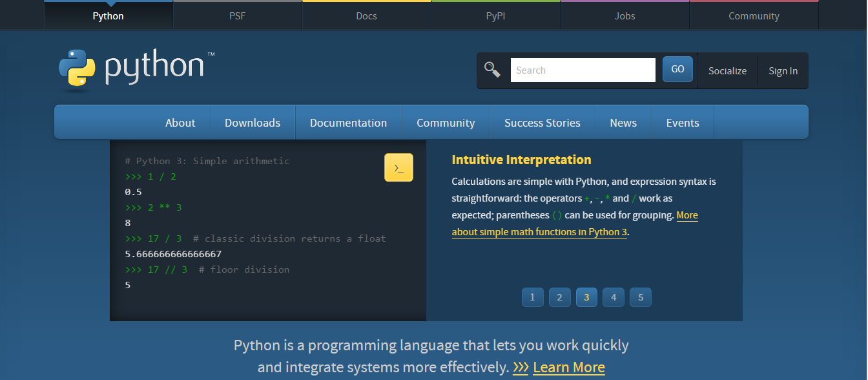Image resolution: width=868 pixels, height=380 pixels.
Task: Click inside the Search field
Action: [x=583, y=70]
